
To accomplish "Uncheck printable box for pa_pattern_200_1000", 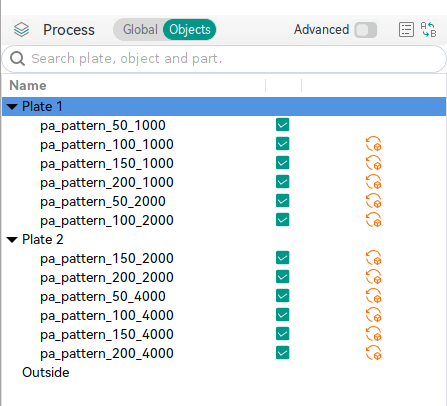I will pyautogui.click(x=282, y=182).
